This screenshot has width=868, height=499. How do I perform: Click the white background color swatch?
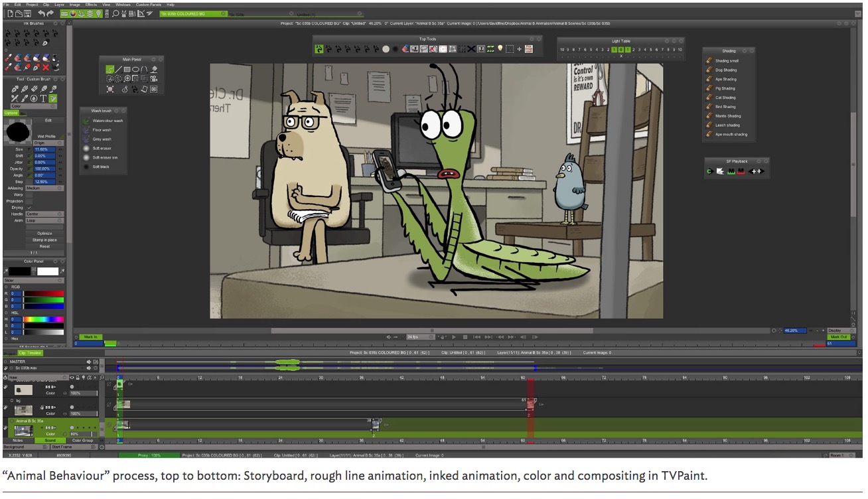point(48,271)
